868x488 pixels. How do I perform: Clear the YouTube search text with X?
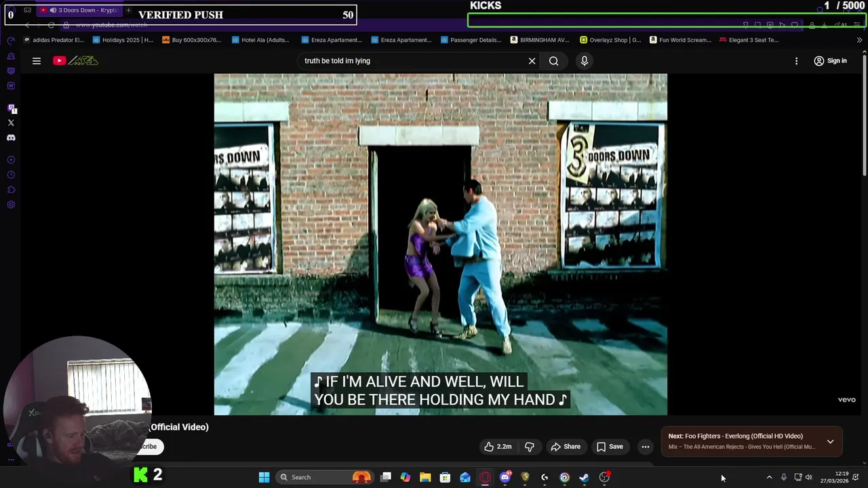[532, 61]
